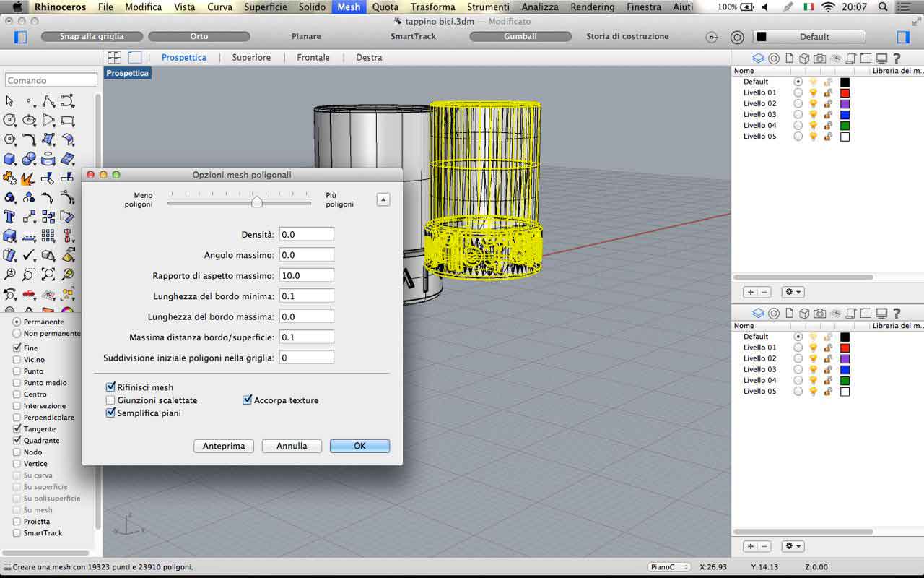Screen dimensions: 924x578
Task: Select the Rectangle tool
Action: coord(68,120)
